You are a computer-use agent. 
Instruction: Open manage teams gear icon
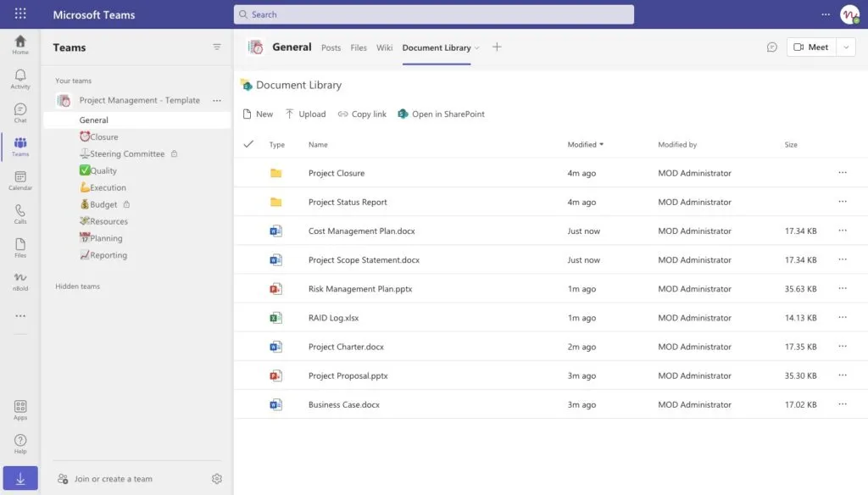217,478
